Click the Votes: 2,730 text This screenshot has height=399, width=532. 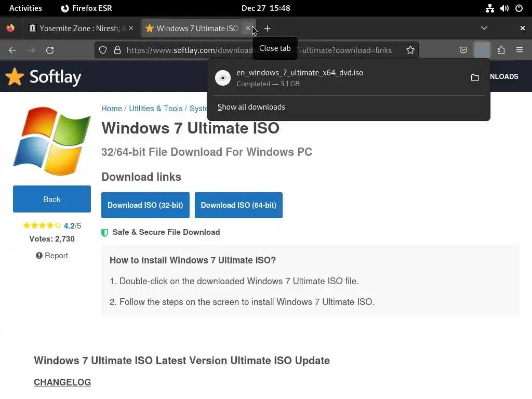pyautogui.click(x=52, y=239)
